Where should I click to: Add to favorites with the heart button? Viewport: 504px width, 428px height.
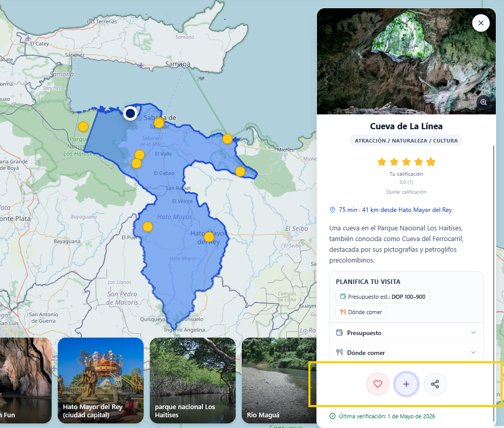click(x=378, y=384)
